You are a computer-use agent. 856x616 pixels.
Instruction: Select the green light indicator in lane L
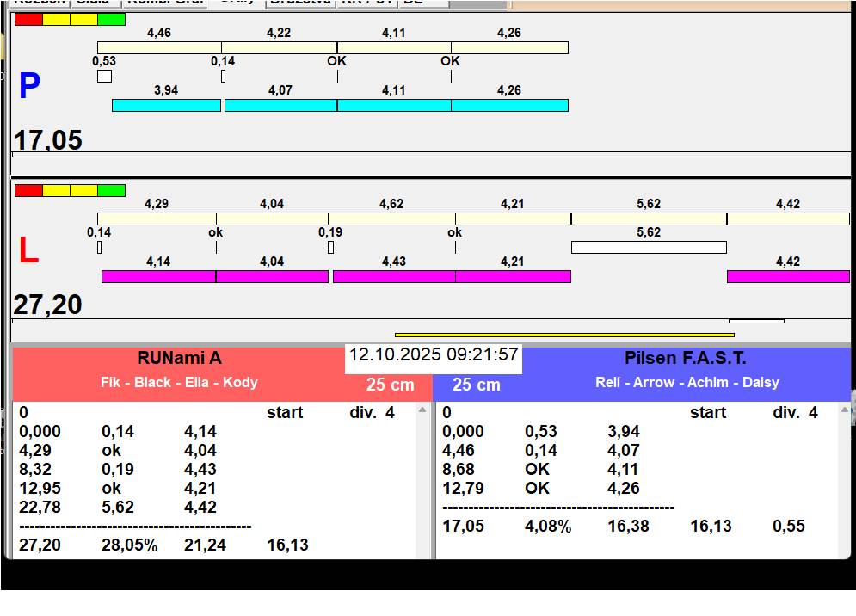[x=111, y=190]
